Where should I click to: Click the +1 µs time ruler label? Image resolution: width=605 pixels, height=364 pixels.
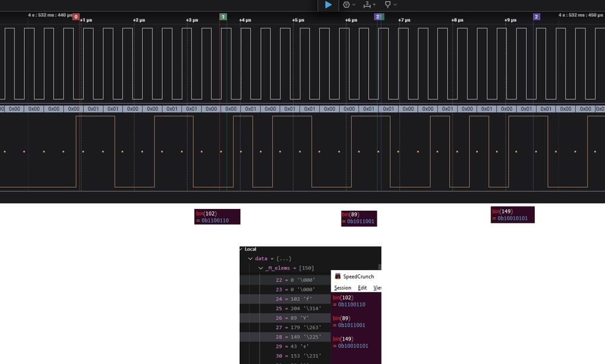[x=86, y=20]
